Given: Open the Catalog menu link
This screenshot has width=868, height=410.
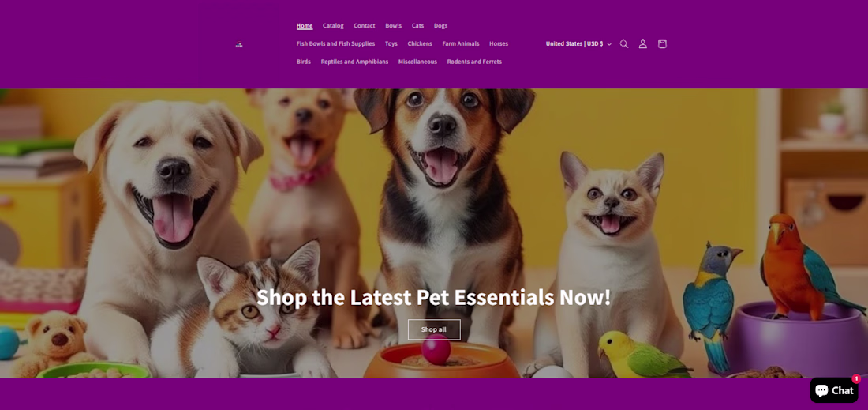Looking at the screenshot, I should (333, 25).
